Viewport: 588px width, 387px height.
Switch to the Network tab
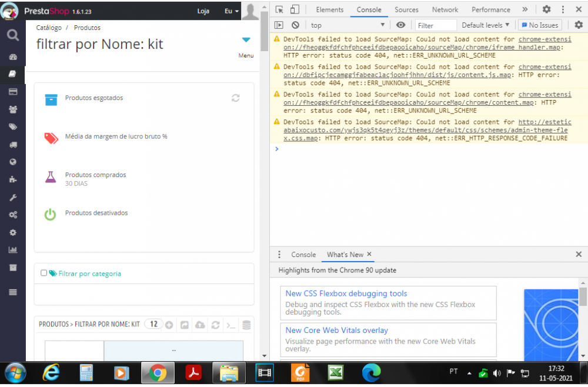pyautogui.click(x=445, y=9)
